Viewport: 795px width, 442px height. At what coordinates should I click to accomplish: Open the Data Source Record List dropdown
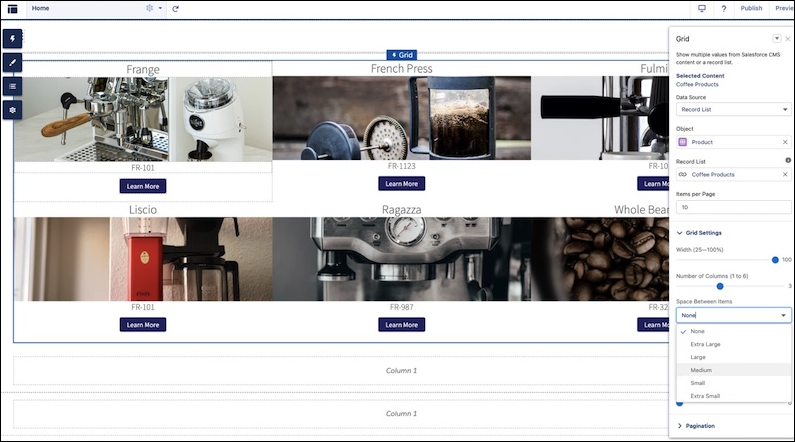point(733,109)
